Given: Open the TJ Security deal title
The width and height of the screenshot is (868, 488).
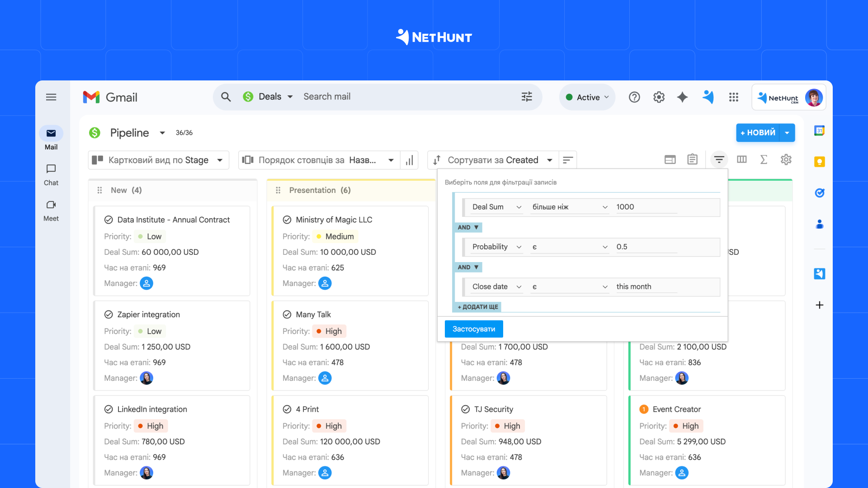Looking at the screenshot, I should pyautogui.click(x=494, y=409).
